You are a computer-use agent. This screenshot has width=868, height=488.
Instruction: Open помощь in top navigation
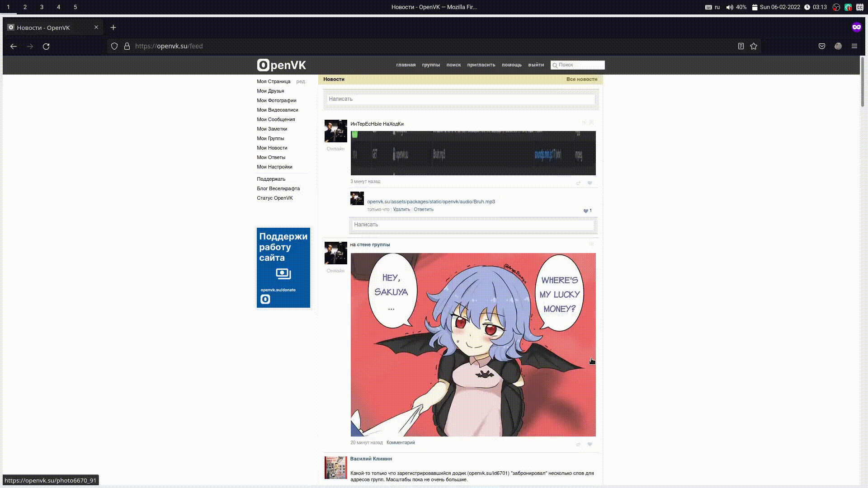point(511,65)
